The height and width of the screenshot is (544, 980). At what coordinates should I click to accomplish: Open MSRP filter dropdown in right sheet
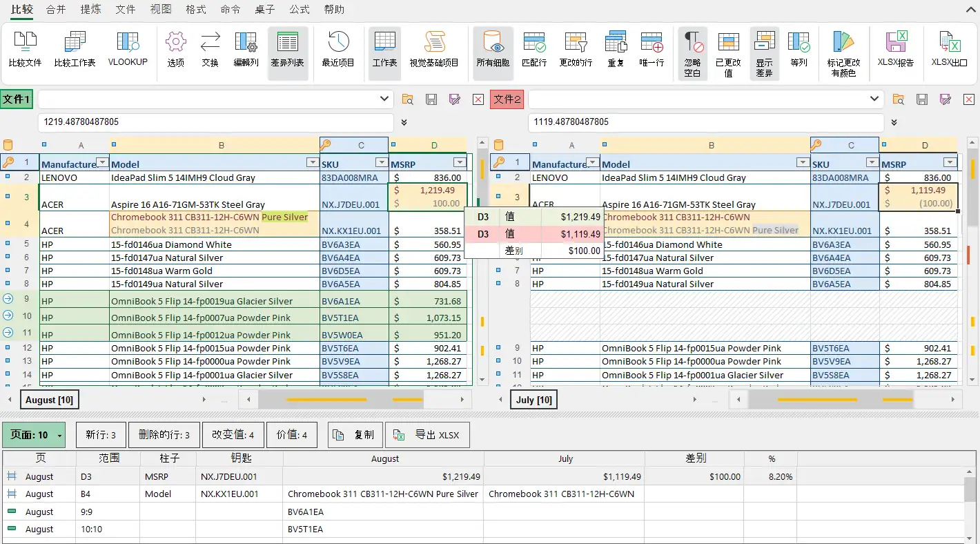(950, 163)
